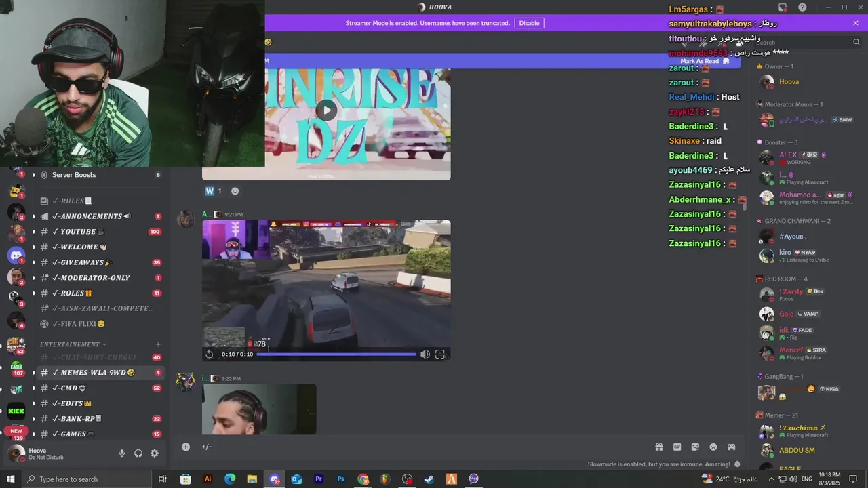The width and height of the screenshot is (868, 488).
Task: Focus the server Search field
Action: coord(807,42)
